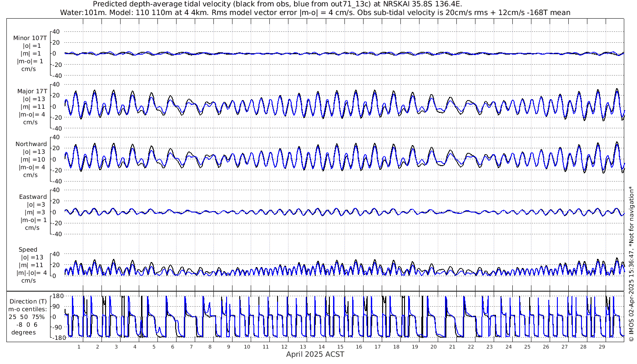The image size is (637, 364).
Task: Pick day 8 tick on the date axis
Action: (210, 347)
